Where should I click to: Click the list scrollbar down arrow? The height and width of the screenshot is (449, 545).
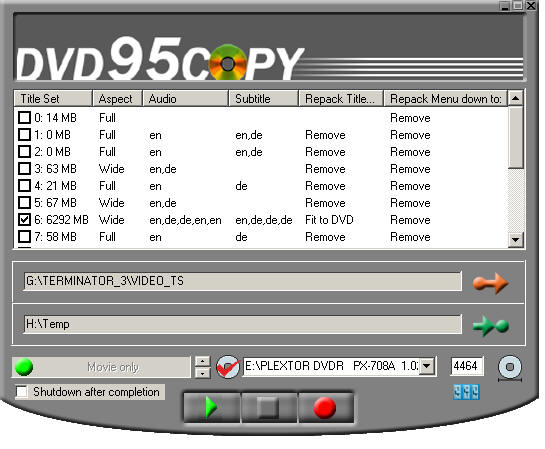[516, 239]
